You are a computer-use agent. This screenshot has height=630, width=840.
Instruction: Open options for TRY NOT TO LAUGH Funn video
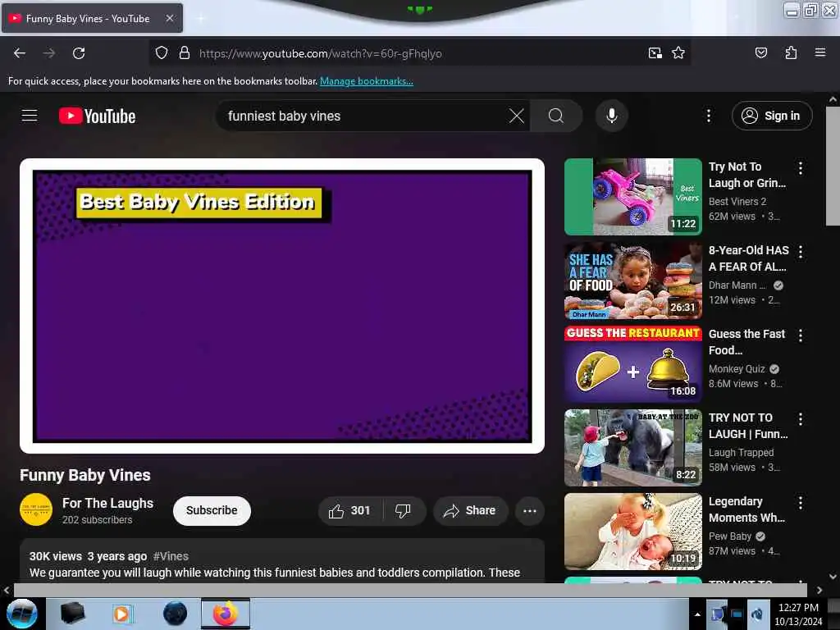pyautogui.click(x=801, y=419)
